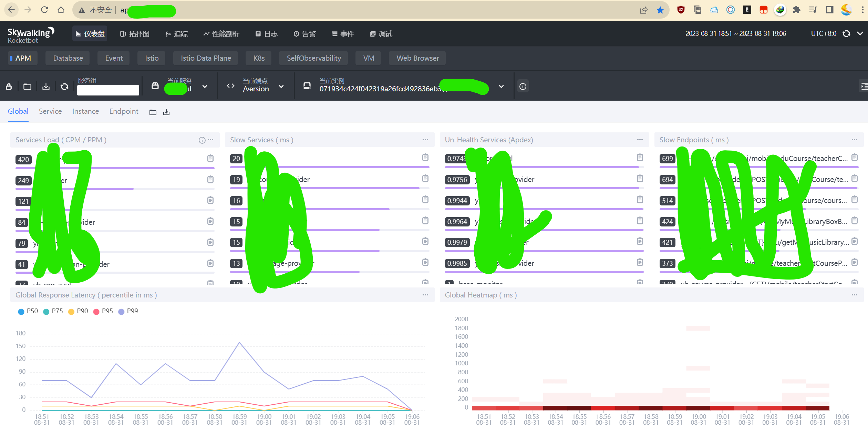Click the side panel collapse icon at right edge
The width and height of the screenshot is (868, 445).
point(864,87)
